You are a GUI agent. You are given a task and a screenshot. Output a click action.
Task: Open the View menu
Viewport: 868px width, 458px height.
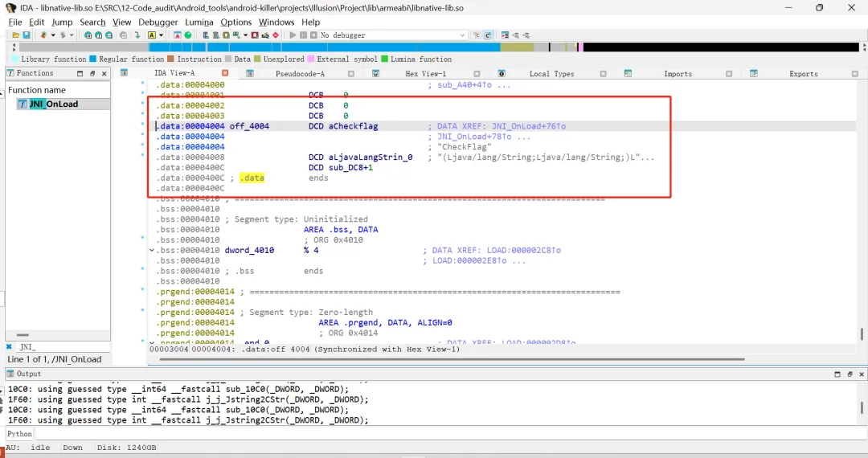pos(122,22)
